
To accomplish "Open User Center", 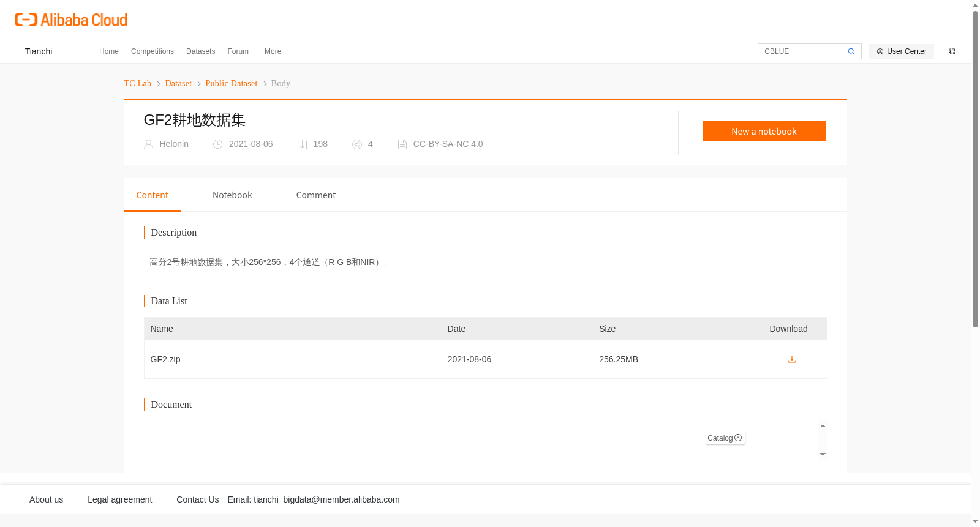I will click(902, 51).
